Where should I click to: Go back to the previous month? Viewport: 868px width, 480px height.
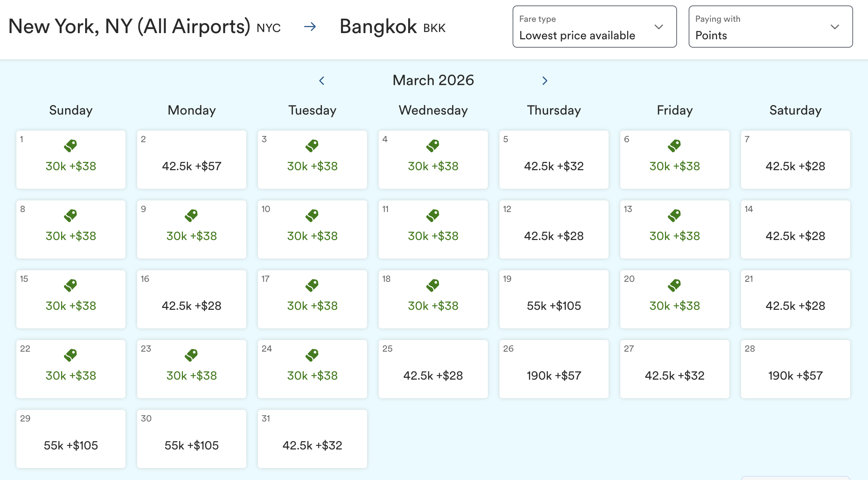[x=322, y=80]
